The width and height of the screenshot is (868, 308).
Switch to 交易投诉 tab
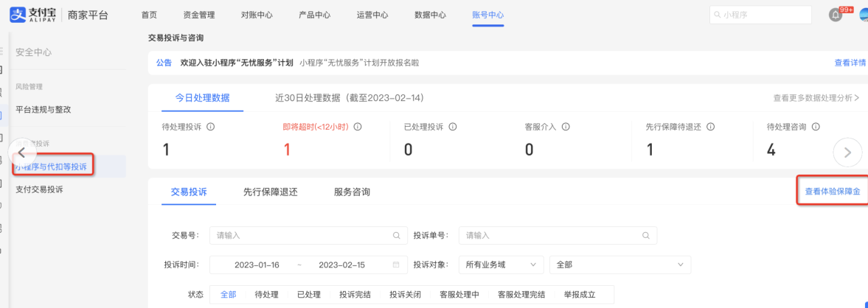pos(189,192)
